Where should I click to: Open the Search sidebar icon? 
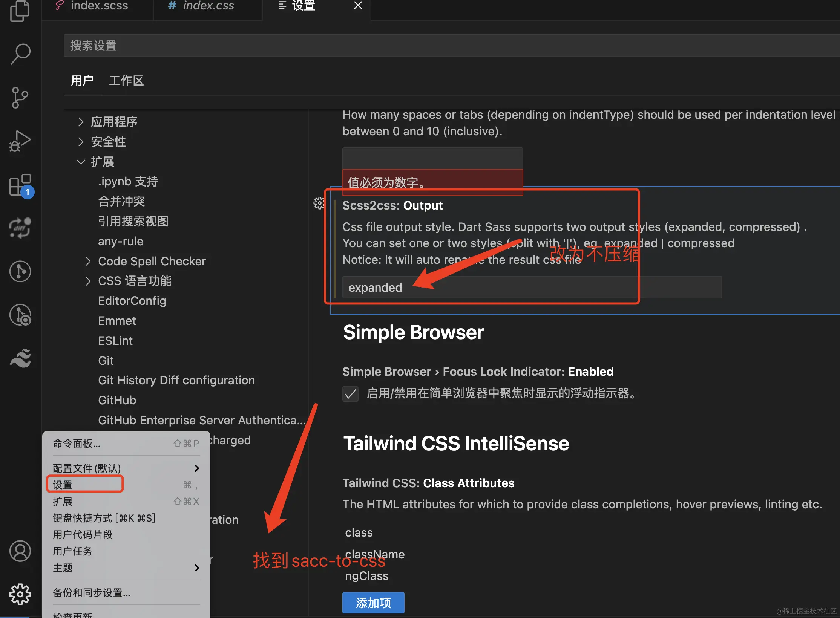(x=20, y=54)
